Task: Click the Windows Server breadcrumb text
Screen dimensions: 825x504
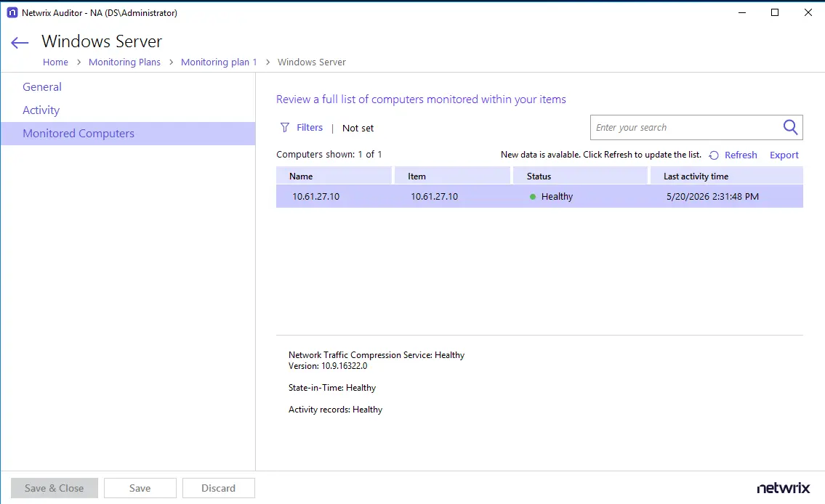Action: [x=312, y=62]
